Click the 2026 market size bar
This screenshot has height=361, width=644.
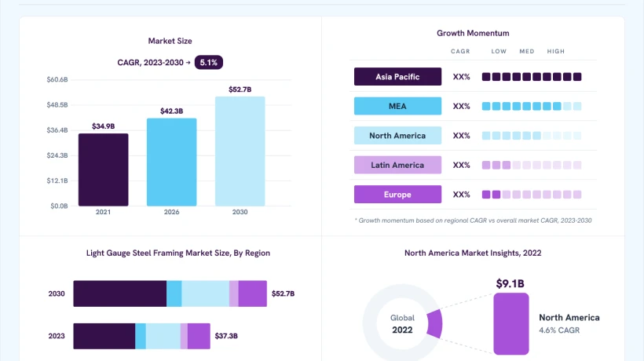pyautogui.click(x=172, y=162)
